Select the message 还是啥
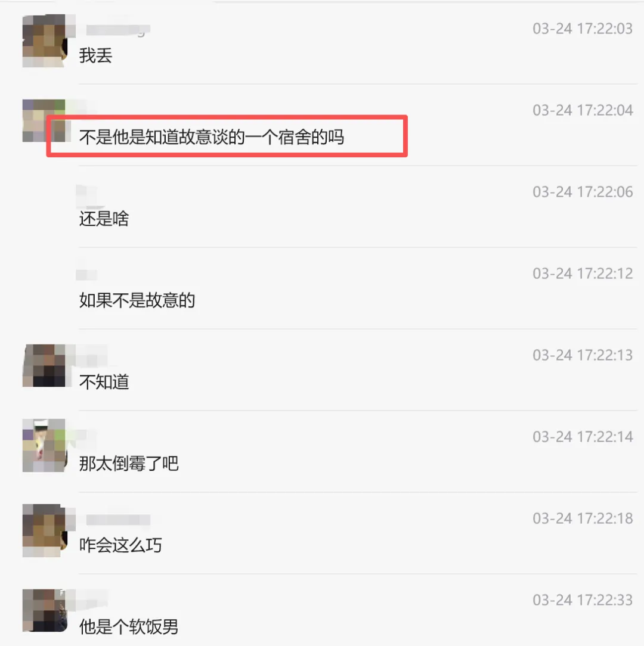This screenshot has width=644, height=646. [104, 219]
